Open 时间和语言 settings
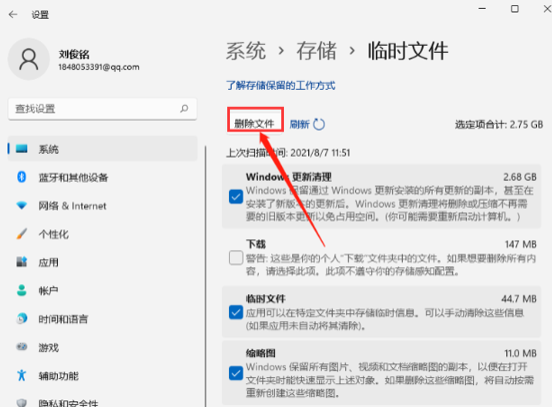Image resolution: width=552 pixels, height=407 pixels. 102,319
